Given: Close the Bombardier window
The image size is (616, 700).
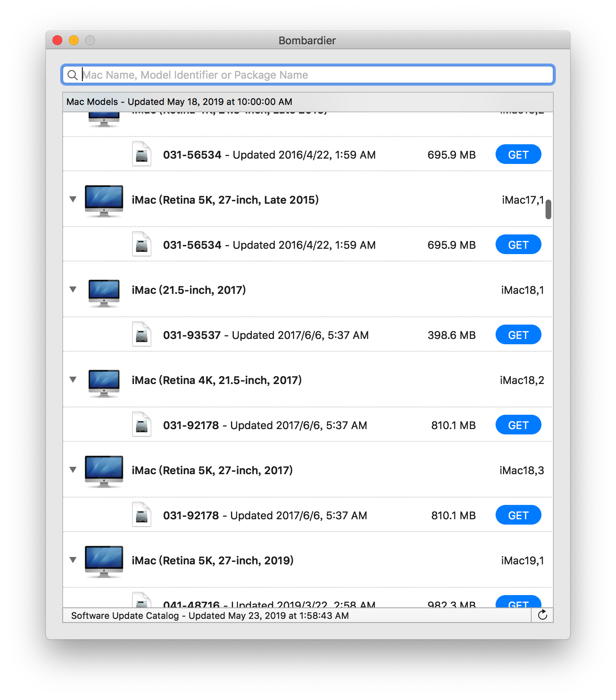Looking at the screenshot, I should coord(57,40).
